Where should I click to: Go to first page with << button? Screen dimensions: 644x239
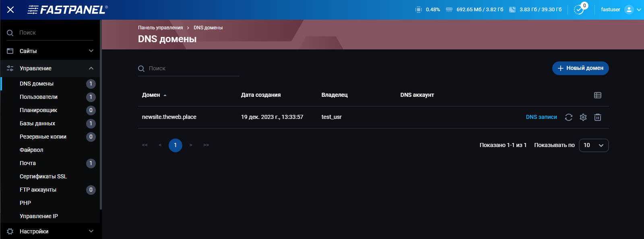point(145,145)
